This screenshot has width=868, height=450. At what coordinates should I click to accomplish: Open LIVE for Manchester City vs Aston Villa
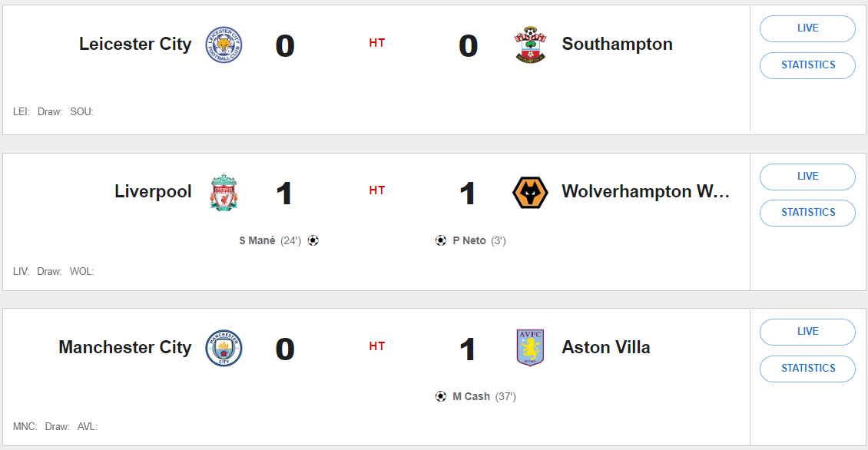click(x=807, y=332)
